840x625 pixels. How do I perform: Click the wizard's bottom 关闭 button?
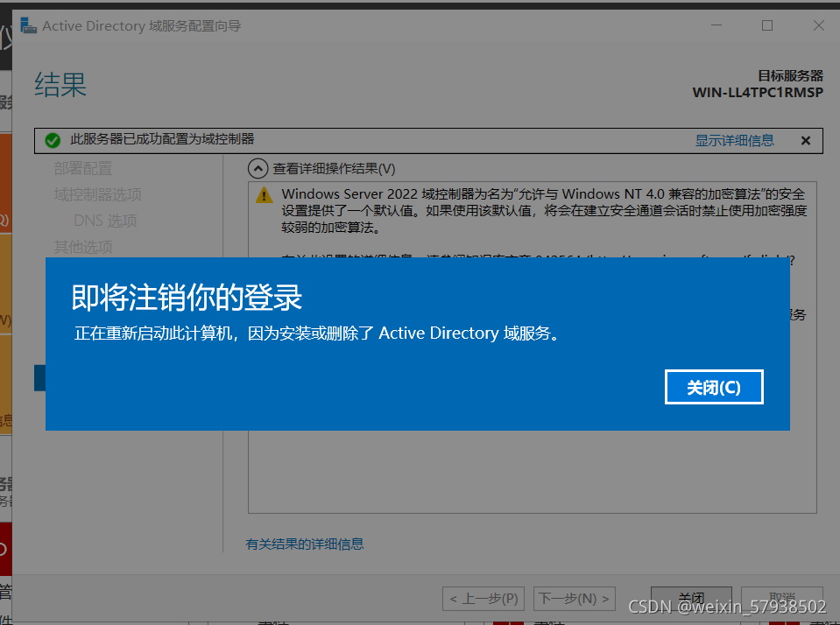pos(691,597)
